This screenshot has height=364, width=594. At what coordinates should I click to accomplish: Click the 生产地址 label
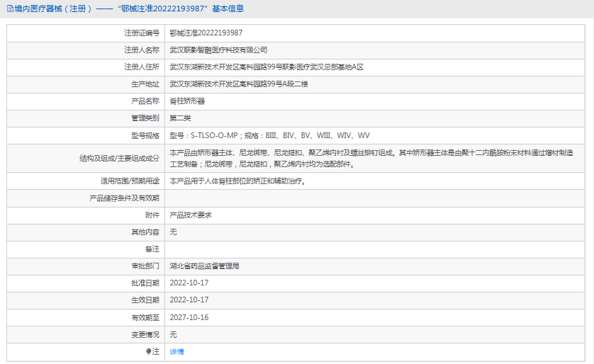145,84
